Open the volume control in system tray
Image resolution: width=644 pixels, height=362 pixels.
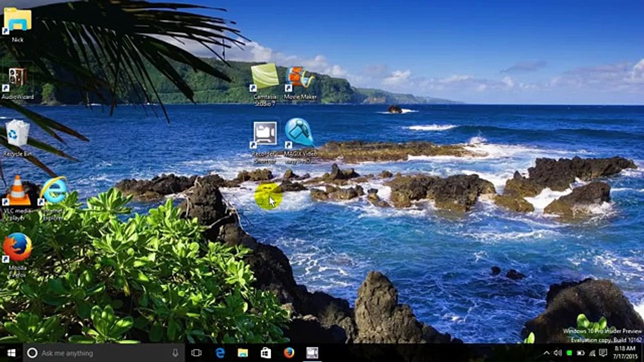[x=557, y=353]
